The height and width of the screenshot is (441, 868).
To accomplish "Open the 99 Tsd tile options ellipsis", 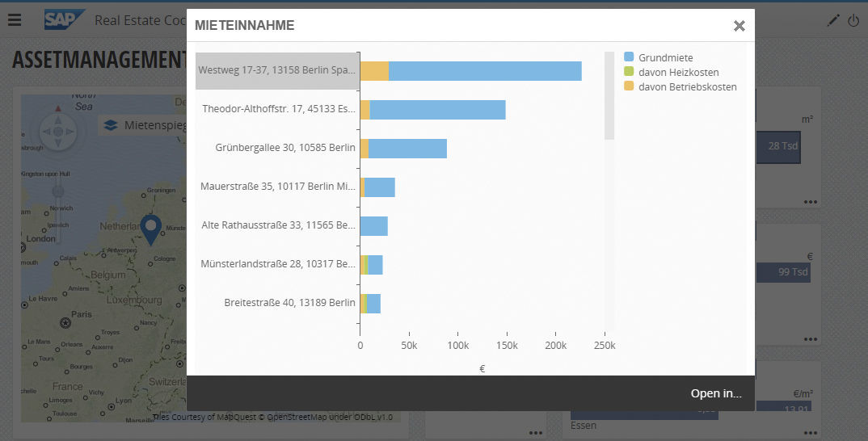I will pyautogui.click(x=810, y=339).
